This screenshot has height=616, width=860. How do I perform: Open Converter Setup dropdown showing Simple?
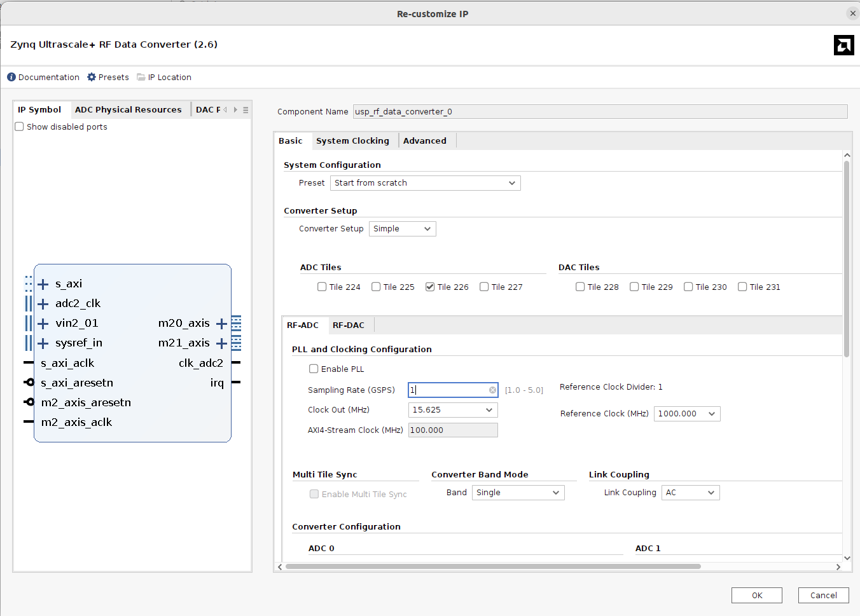[402, 229]
